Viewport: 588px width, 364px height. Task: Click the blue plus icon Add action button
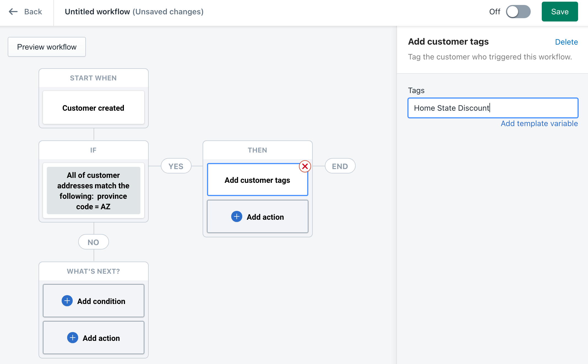(x=237, y=217)
